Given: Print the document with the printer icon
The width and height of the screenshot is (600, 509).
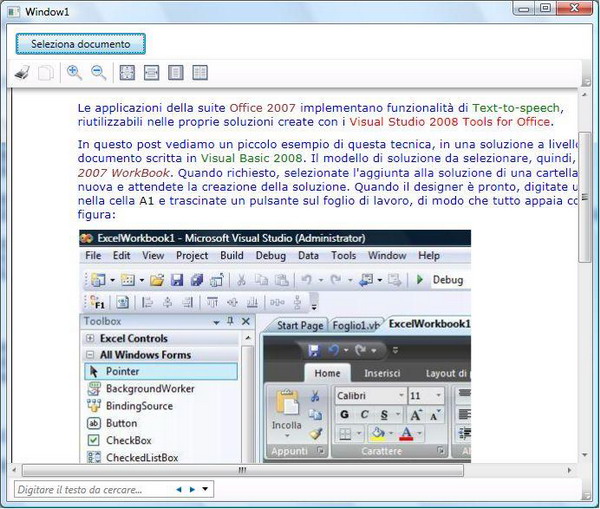Looking at the screenshot, I should tap(22, 73).
